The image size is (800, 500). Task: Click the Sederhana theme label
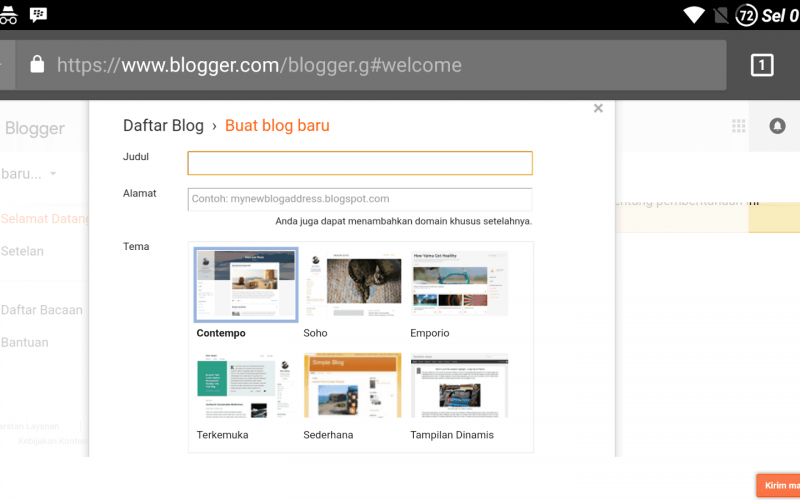point(328,435)
